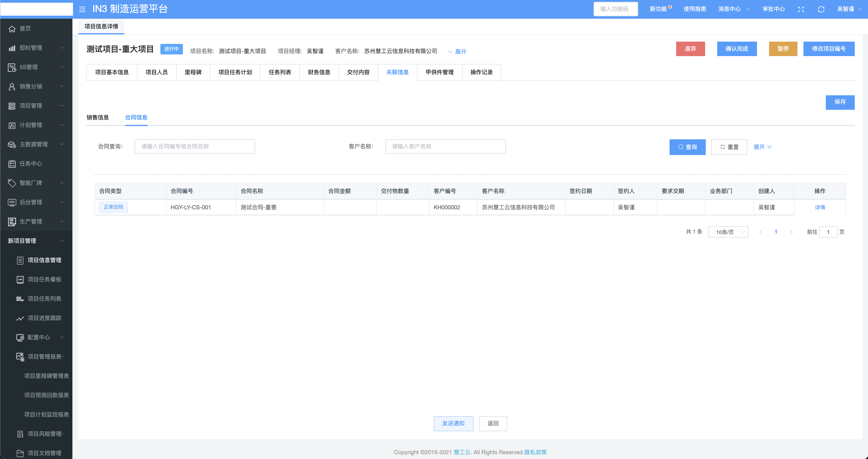
Task: Click the 任务中心 clipboard icon
Action: click(12, 164)
